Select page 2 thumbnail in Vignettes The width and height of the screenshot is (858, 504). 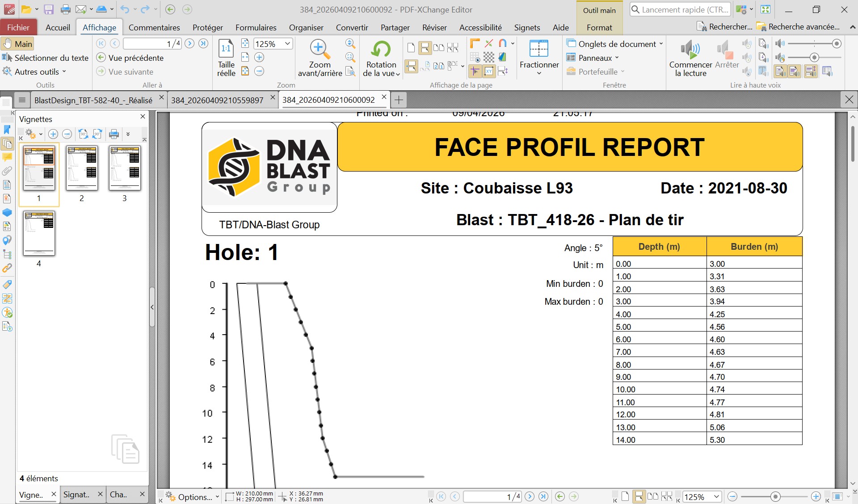click(82, 168)
